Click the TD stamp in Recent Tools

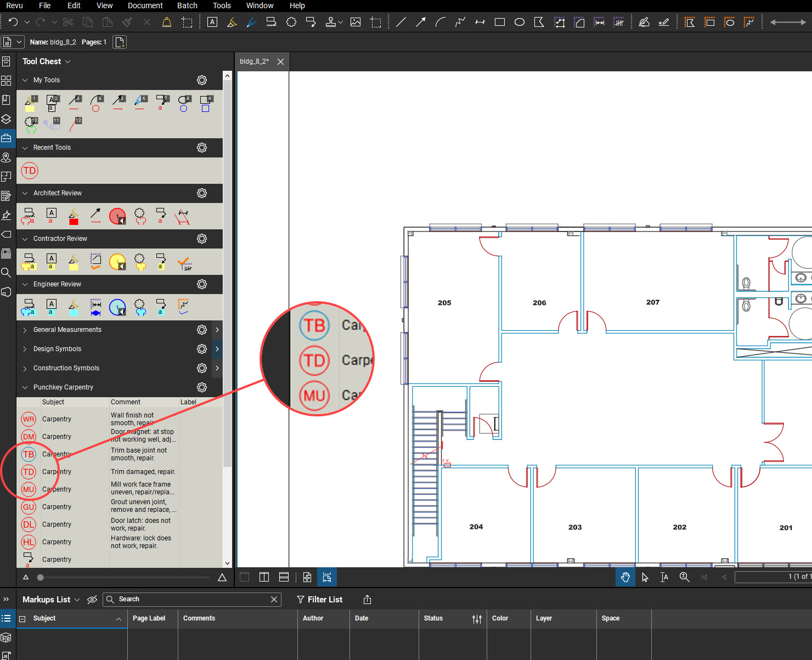click(x=30, y=171)
